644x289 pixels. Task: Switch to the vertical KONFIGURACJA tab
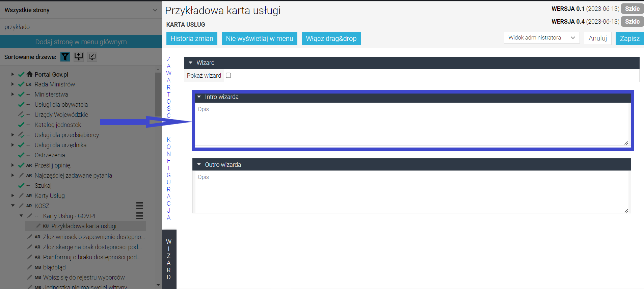[x=169, y=179]
